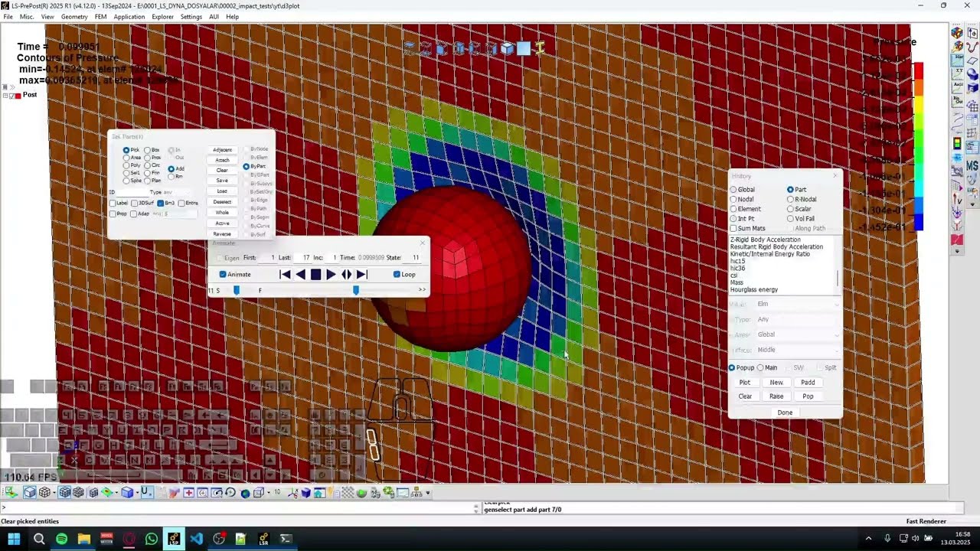This screenshot has height=551, width=980.
Task: Open Windows Start menu
Action: 14,539
